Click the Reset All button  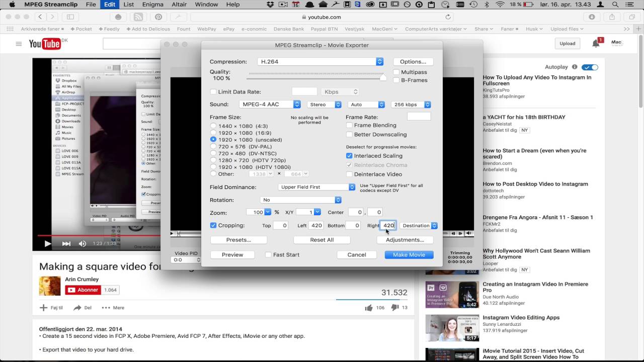[x=322, y=240]
